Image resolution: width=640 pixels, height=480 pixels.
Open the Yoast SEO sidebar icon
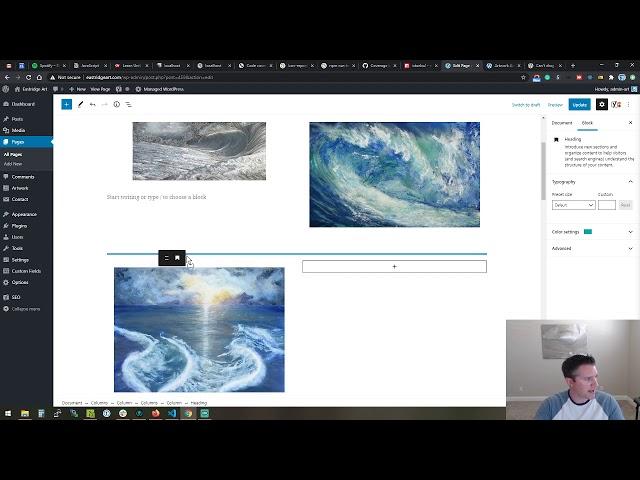pos(616,104)
